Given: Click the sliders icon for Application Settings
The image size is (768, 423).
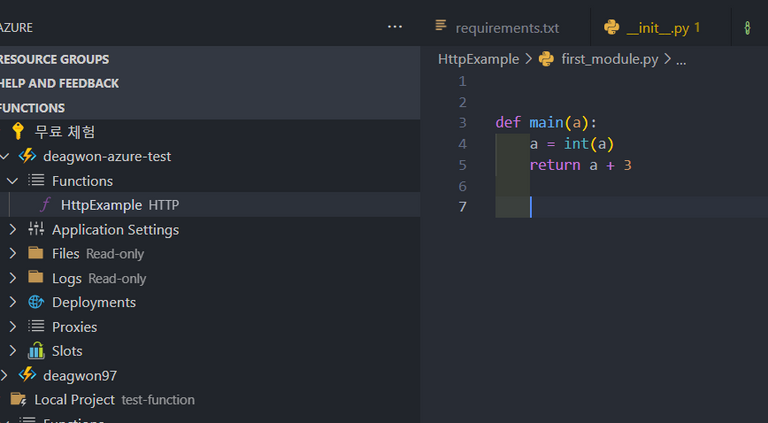Looking at the screenshot, I should [36, 229].
